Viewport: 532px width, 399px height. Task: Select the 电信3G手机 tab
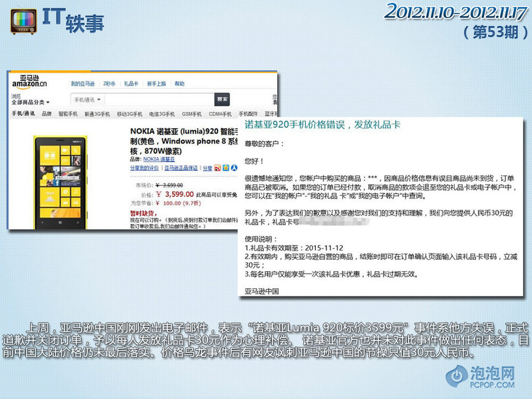point(162,114)
